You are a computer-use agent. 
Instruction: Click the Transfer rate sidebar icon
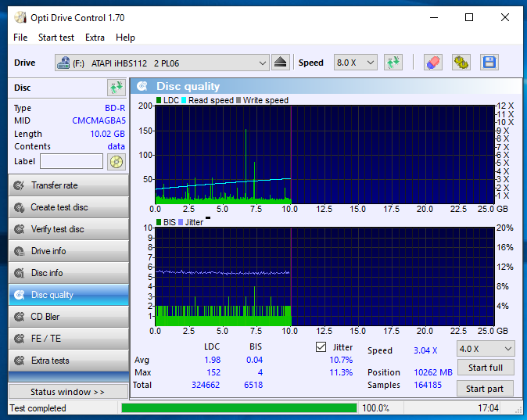[20, 185]
